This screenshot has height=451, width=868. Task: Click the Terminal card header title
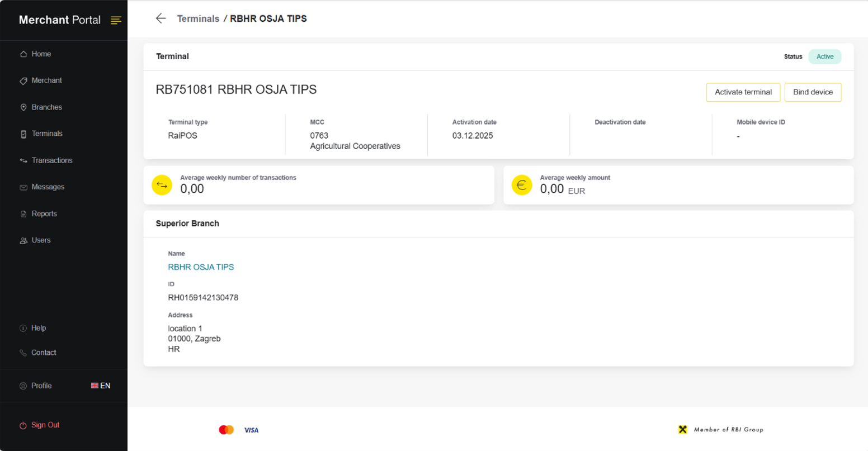tap(172, 56)
